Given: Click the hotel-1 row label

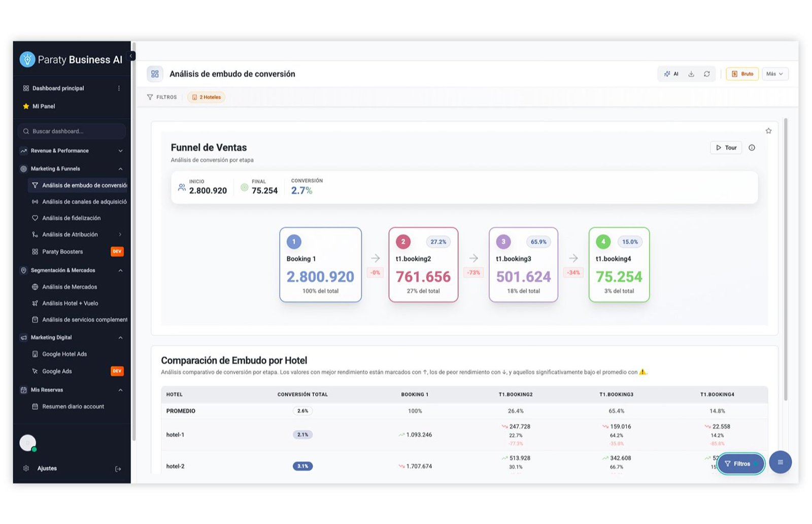Looking at the screenshot, I should tap(175, 435).
